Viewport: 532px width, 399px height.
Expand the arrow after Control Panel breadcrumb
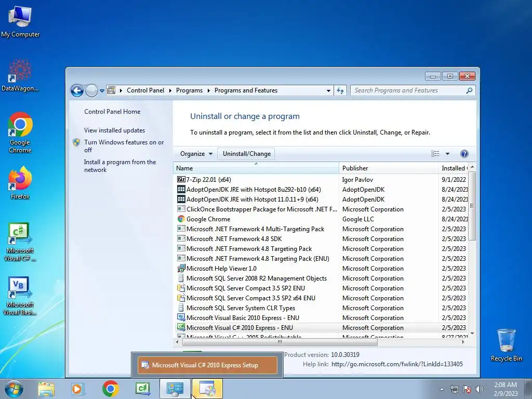pos(170,90)
